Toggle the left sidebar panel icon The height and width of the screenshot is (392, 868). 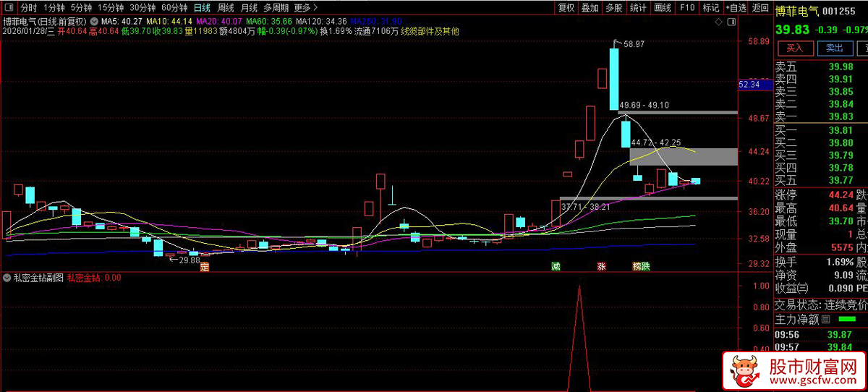[7, 8]
